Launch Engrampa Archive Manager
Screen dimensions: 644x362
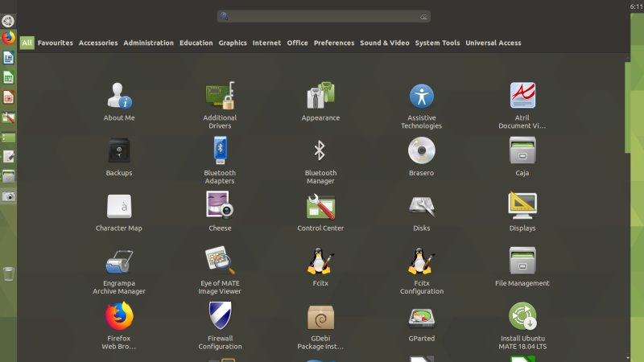click(118, 272)
